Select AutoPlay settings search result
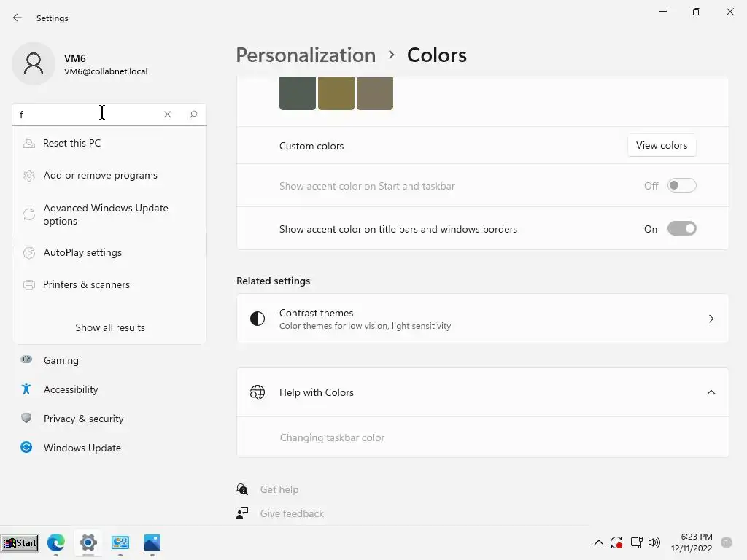747x560 pixels. click(109, 253)
